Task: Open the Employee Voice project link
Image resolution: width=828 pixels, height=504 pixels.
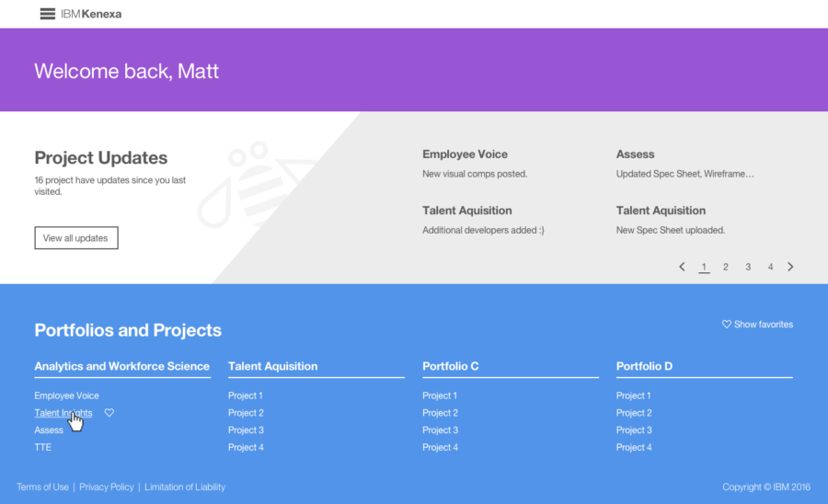Action: tap(66, 395)
